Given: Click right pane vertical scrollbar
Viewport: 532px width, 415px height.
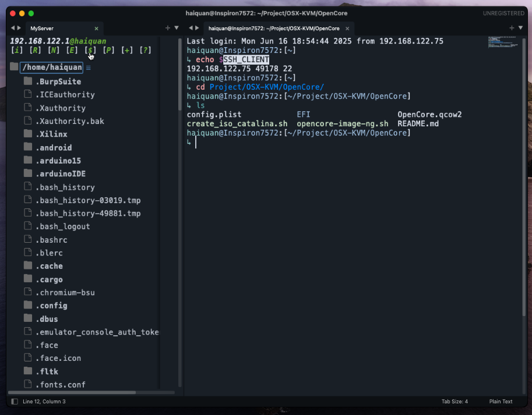Looking at the screenshot, I should [x=524, y=176].
